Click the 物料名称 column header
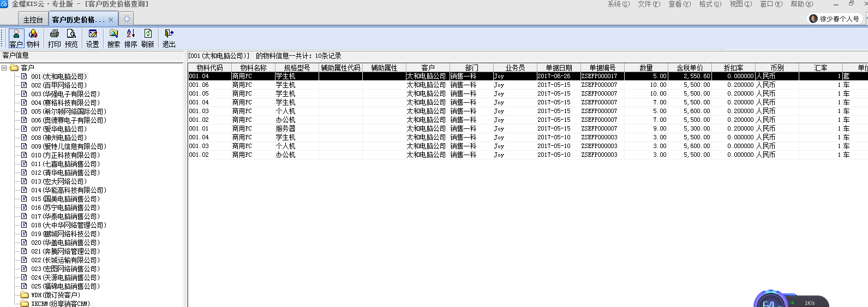Screen dimensions: 868x307 [x=254, y=68]
